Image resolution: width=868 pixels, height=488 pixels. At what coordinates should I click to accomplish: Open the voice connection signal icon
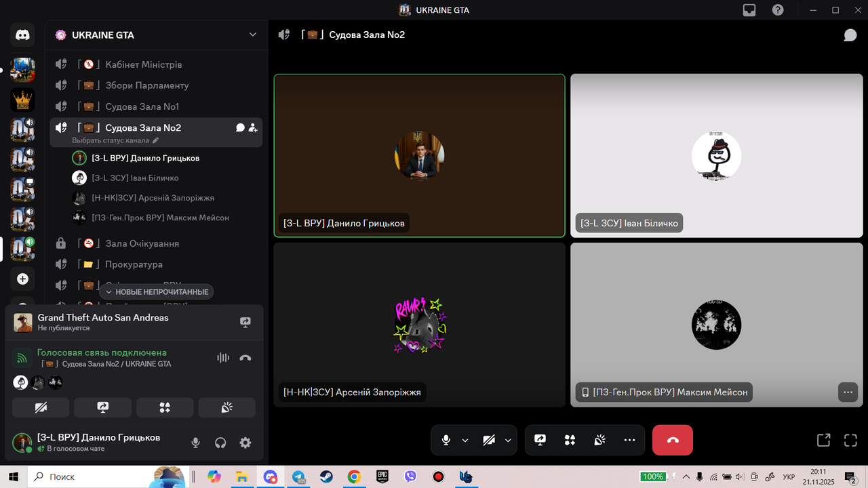click(x=22, y=358)
